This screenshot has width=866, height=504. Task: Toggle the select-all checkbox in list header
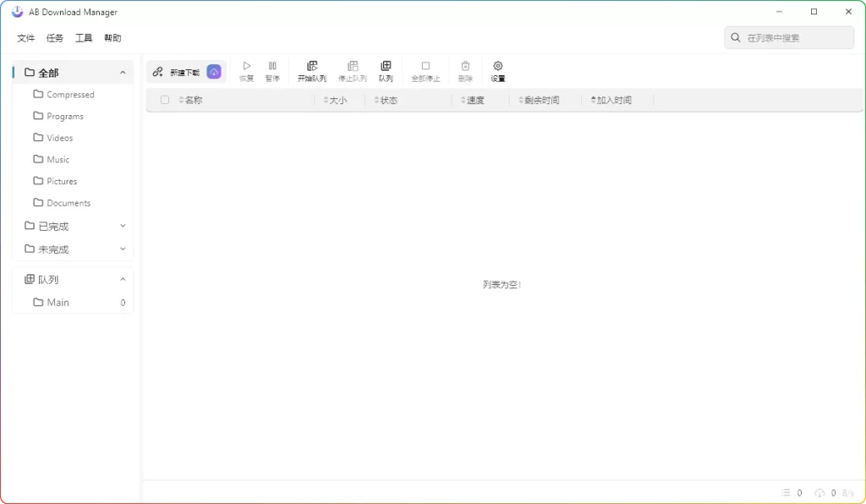tap(164, 100)
